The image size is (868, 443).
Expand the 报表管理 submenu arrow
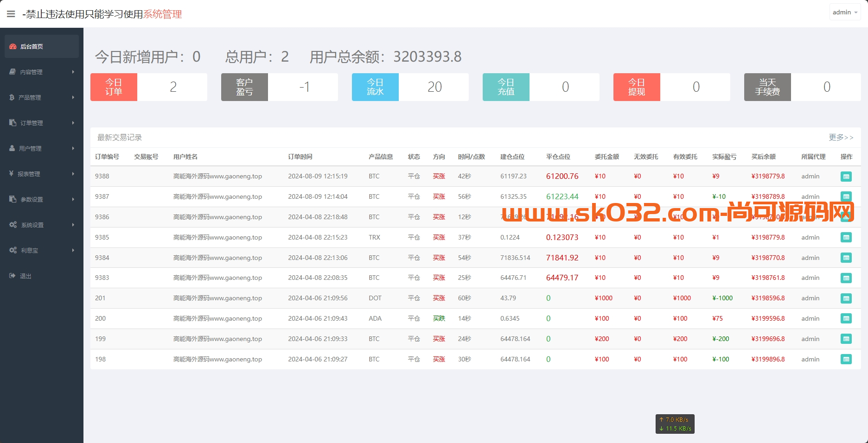pyautogui.click(x=73, y=174)
